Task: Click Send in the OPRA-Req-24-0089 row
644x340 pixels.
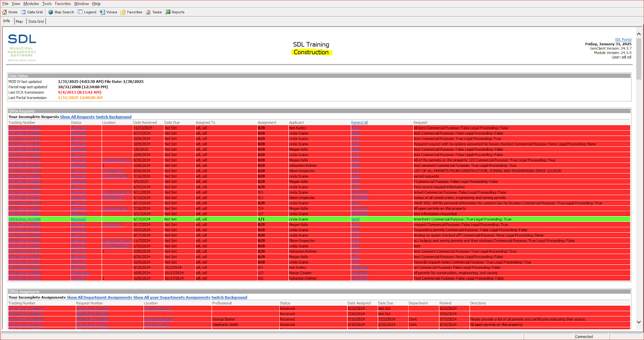Action: click(x=355, y=219)
